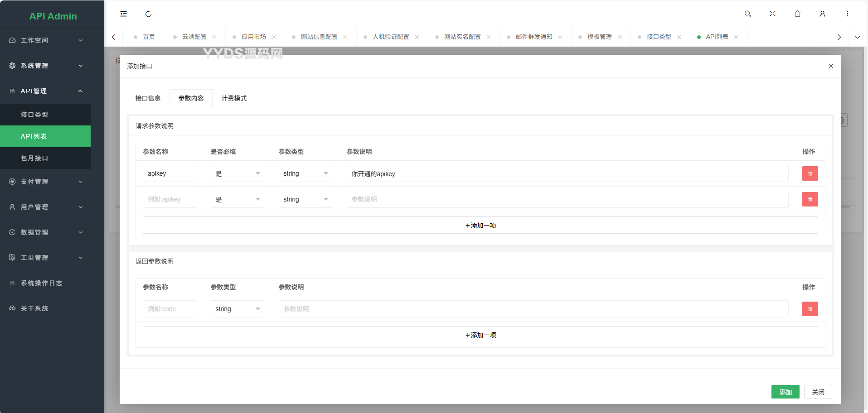Open parameter type dropdown for apikey row
The height and width of the screenshot is (413, 868).
[x=305, y=174]
